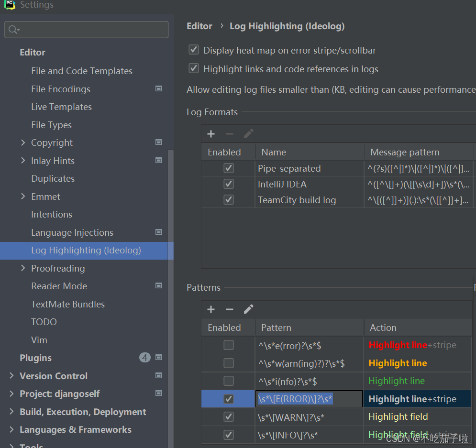Click project-level icon next to File Encodings

(158, 88)
